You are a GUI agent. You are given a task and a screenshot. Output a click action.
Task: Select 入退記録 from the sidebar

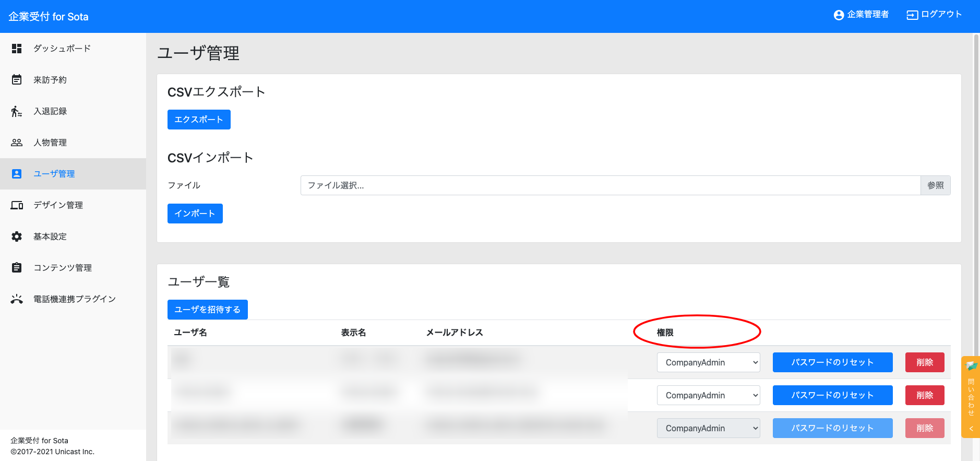pos(73,111)
